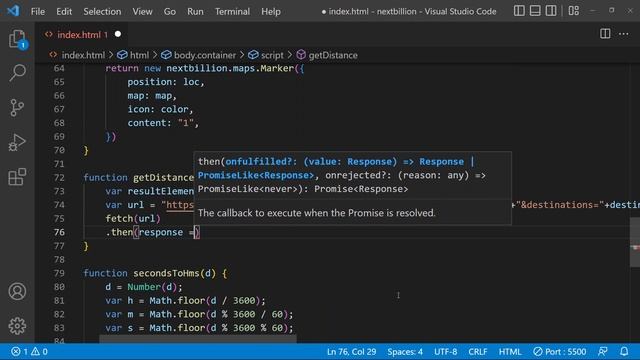Click the 'nextbillion.maps.Marker' text
This screenshot has height=360, width=640.
coord(230,68)
